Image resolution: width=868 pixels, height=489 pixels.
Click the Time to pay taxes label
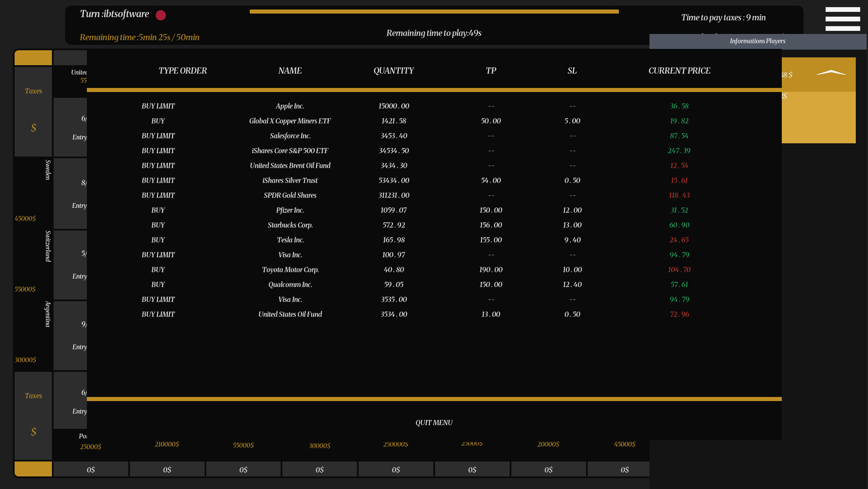(x=723, y=17)
